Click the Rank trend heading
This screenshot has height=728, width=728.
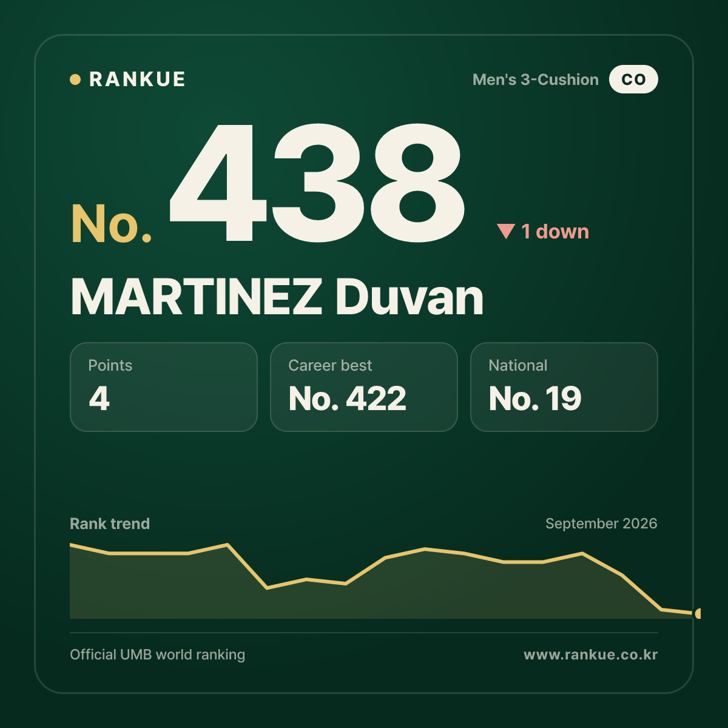(110, 524)
